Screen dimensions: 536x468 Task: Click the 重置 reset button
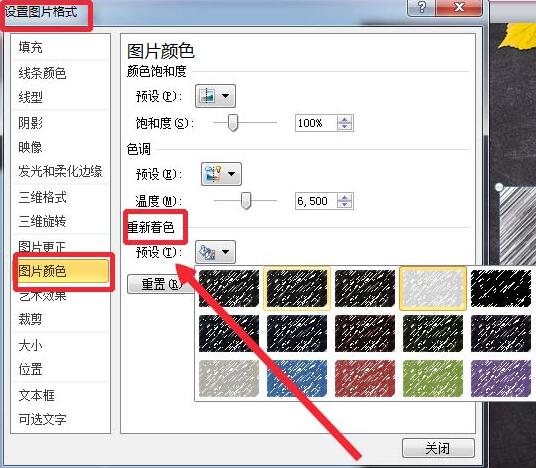point(160,284)
